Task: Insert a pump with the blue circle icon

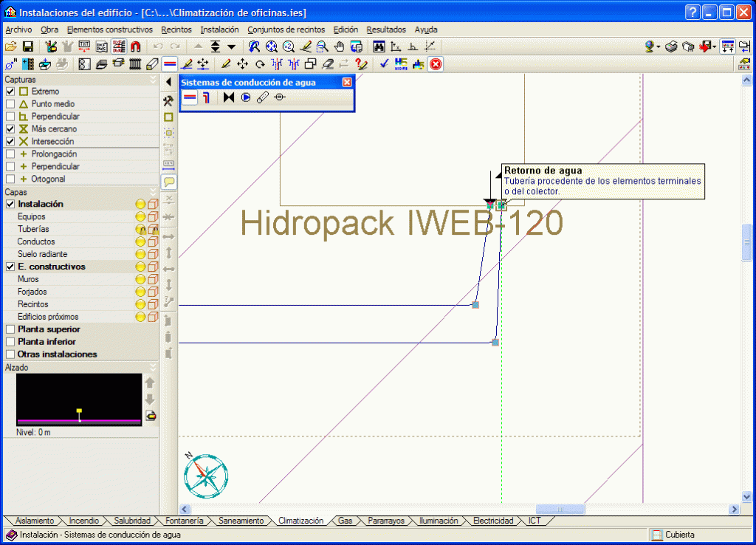Action: click(246, 97)
